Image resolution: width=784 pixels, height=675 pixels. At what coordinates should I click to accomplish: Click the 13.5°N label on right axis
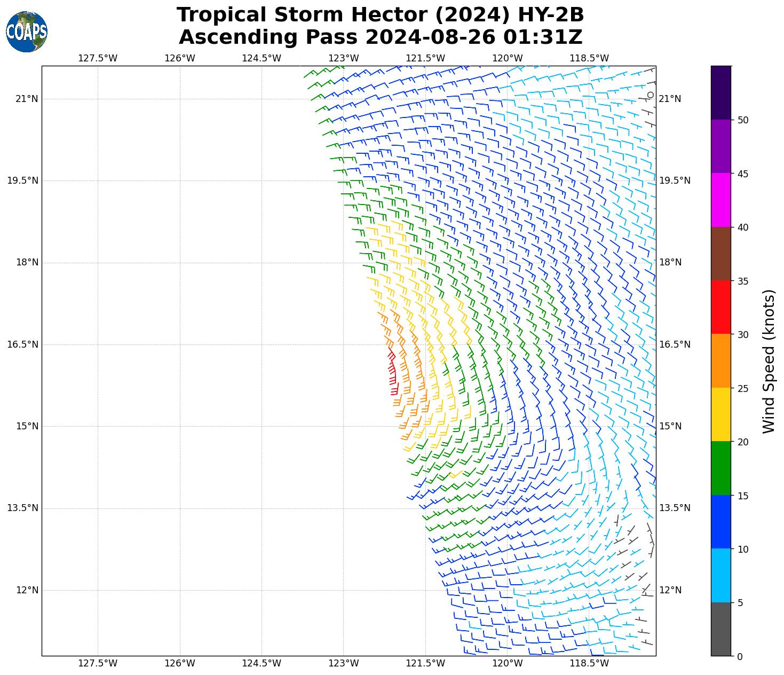(x=675, y=508)
